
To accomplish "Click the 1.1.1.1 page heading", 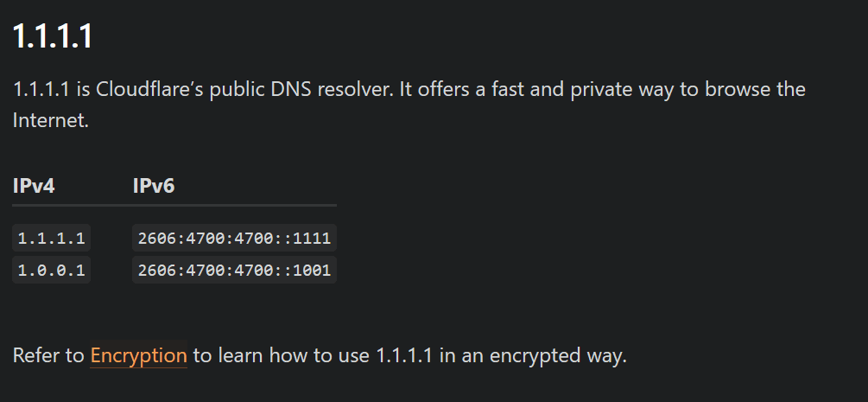I will tap(53, 36).
